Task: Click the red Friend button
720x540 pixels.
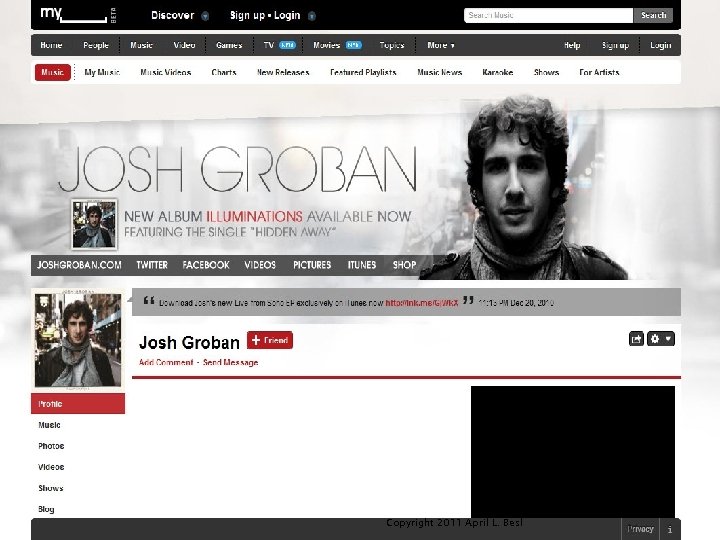Action: point(270,340)
